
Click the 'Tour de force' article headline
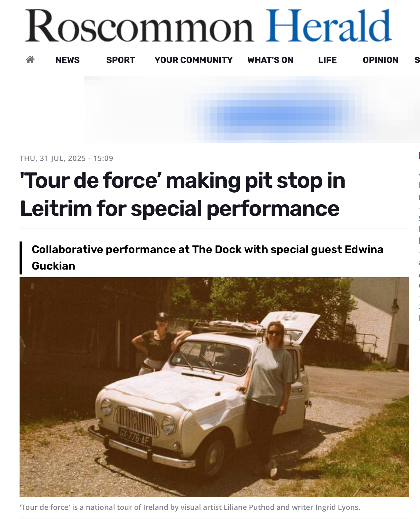coord(183,194)
